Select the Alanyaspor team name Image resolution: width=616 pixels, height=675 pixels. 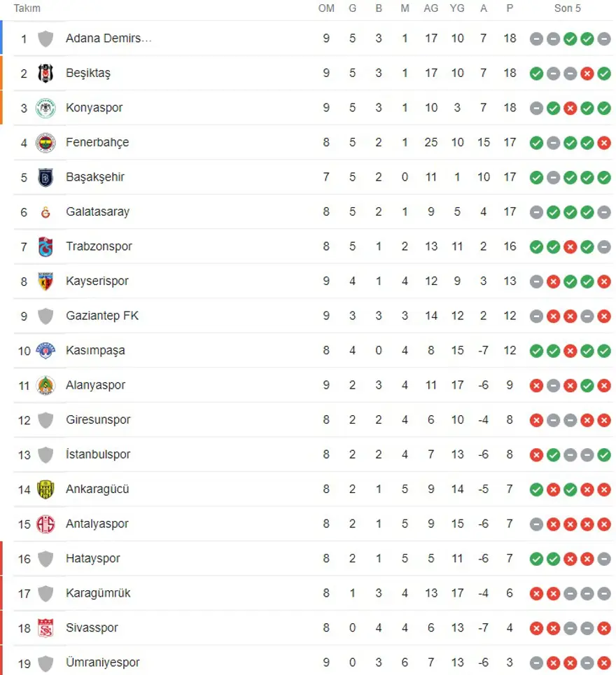click(x=95, y=385)
